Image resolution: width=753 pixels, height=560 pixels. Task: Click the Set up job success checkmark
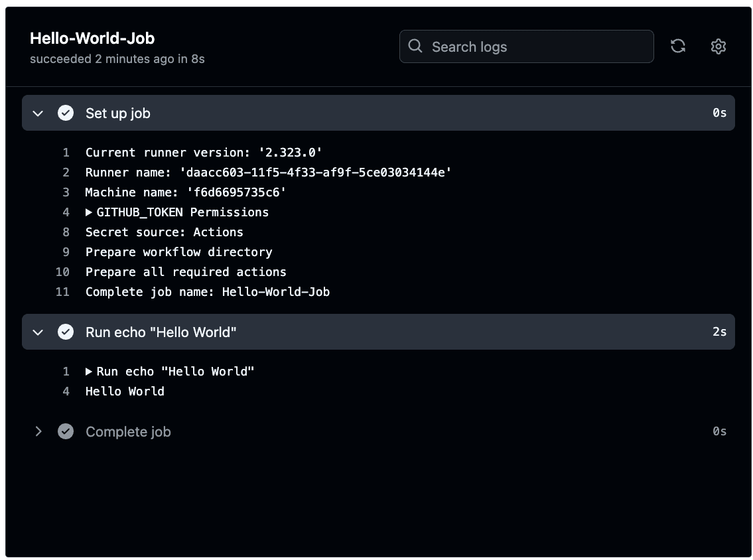point(66,113)
